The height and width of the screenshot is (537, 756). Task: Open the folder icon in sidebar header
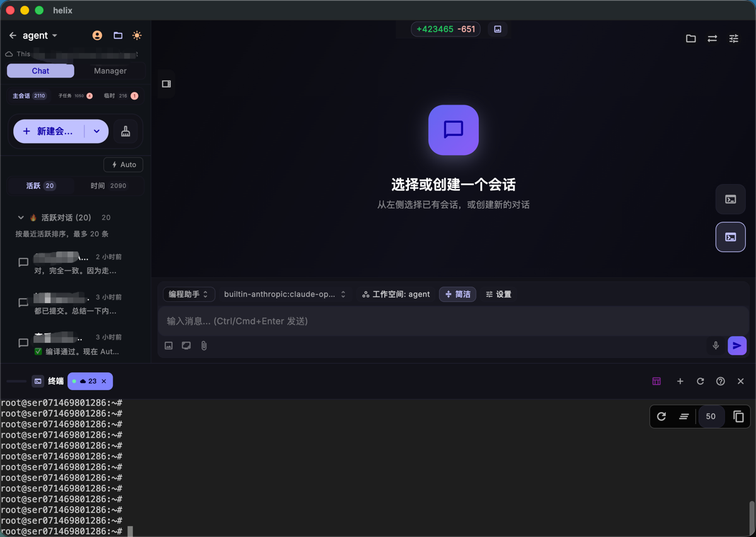coord(118,36)
